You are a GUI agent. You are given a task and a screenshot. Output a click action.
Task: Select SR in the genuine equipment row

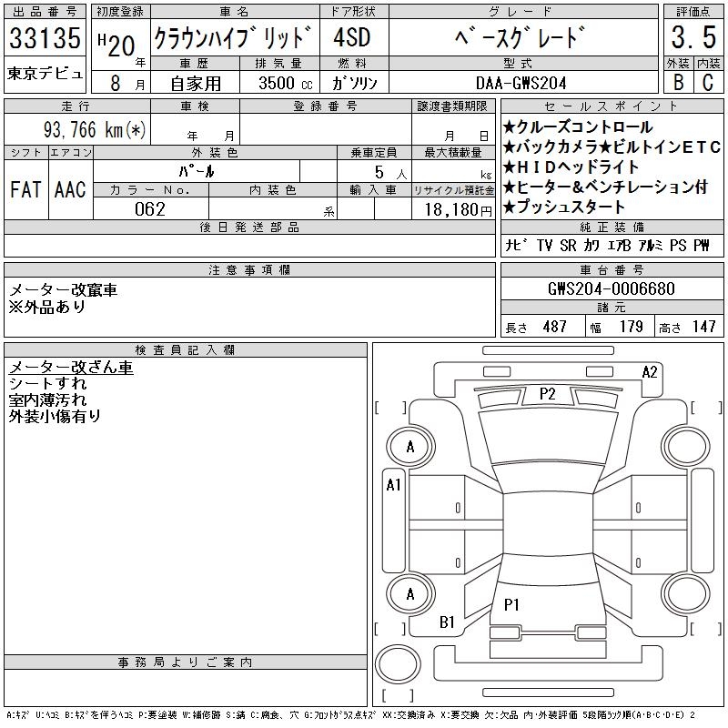point(568,245)
